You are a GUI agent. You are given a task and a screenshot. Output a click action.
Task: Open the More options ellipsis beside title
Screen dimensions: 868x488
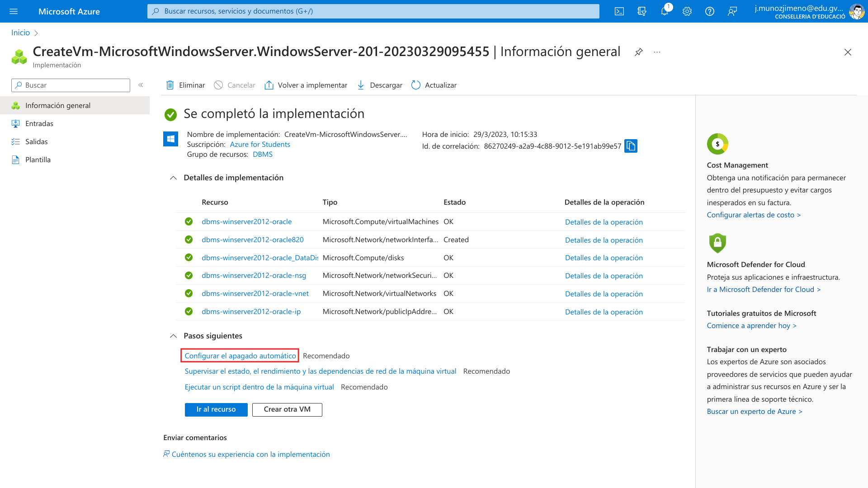click(x=657, y=52)
